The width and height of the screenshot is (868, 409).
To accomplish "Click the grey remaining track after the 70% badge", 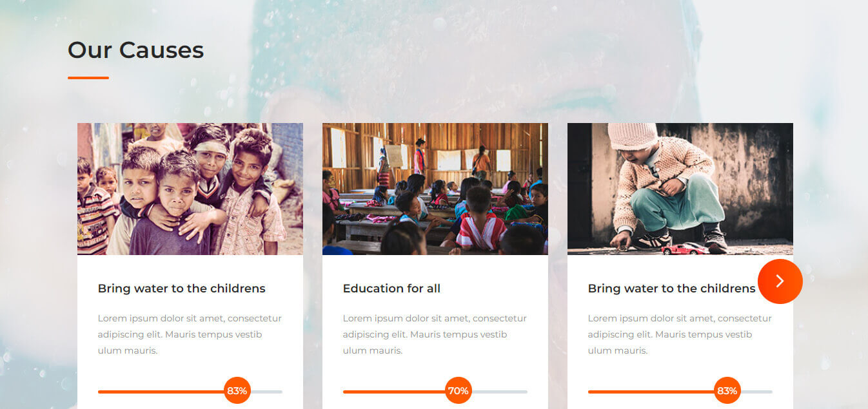I will [x=499, y=392].
